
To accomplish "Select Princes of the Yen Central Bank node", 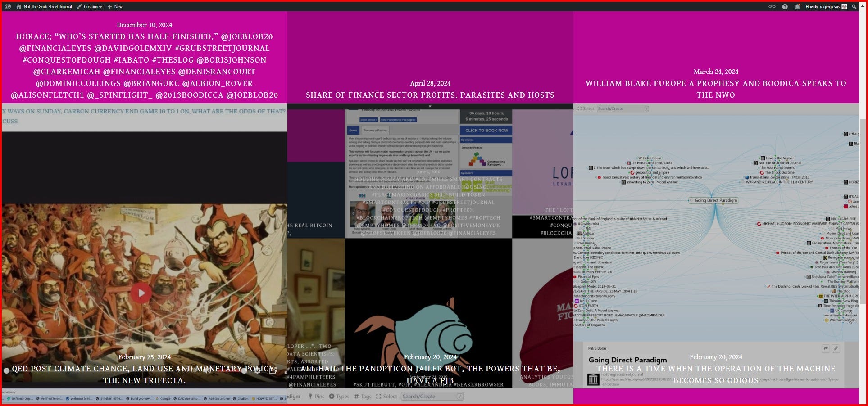I will pyautogui.click(x=818, y=253).
